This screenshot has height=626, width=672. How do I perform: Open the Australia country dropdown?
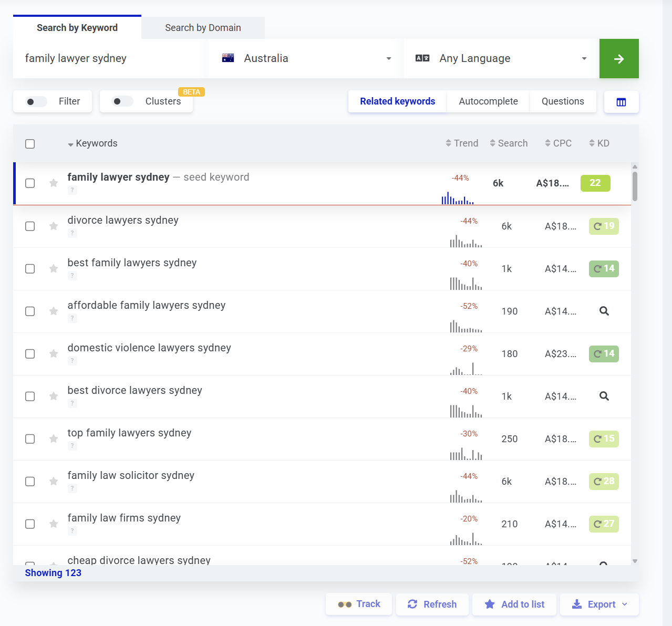388,58
